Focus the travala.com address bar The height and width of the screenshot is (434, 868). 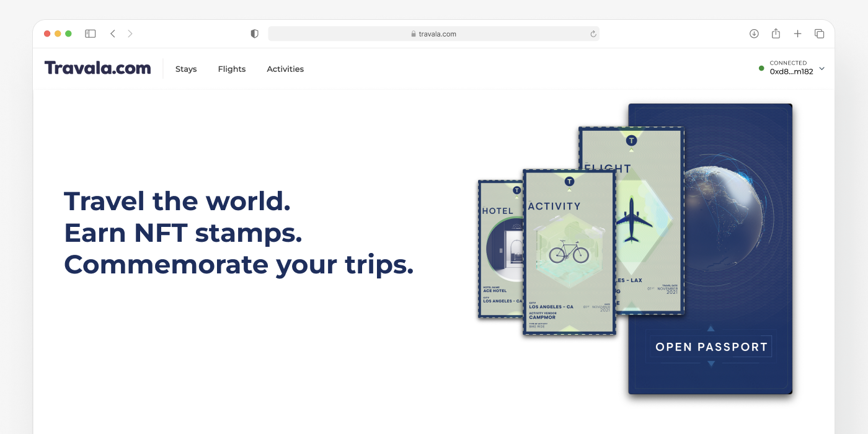433,33
